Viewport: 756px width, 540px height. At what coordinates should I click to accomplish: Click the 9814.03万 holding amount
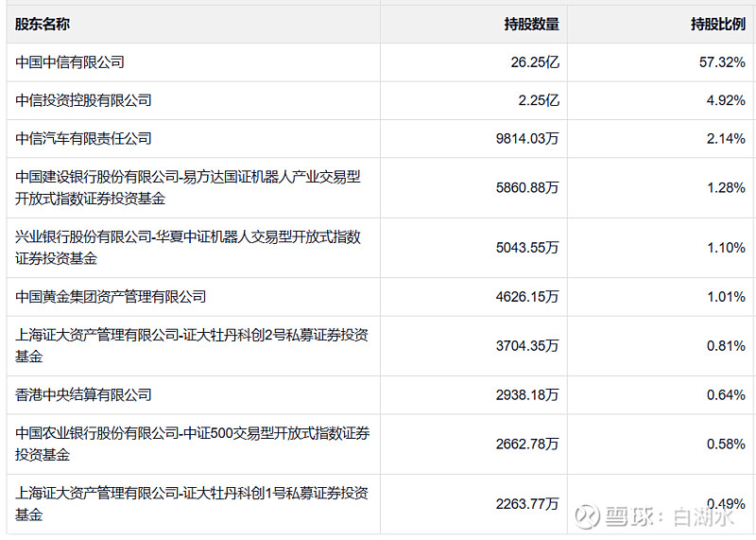tap(527, 138)
